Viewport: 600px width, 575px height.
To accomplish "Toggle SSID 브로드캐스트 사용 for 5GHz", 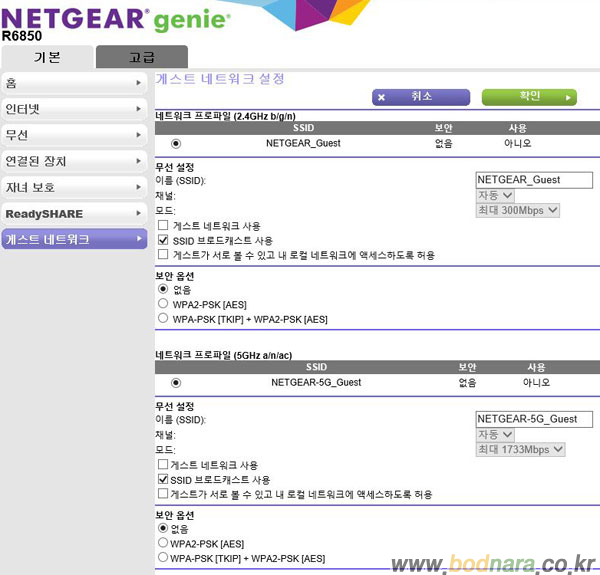I will point(163,479).
